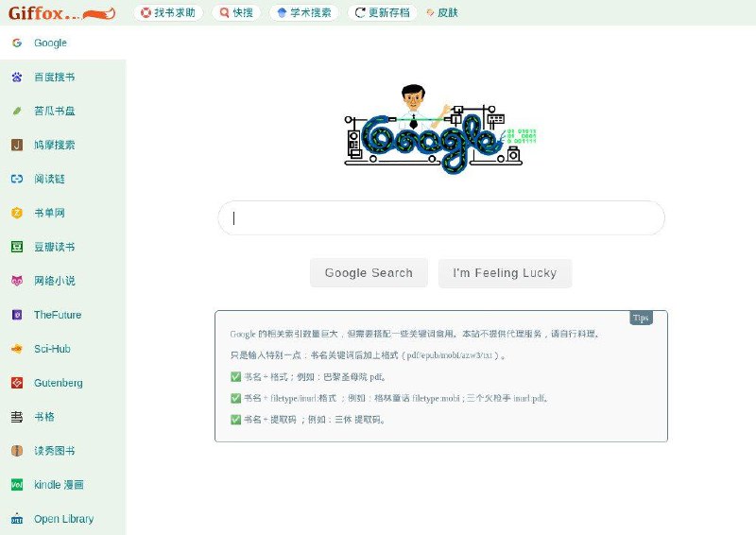The height and width of the screenshot is (535, 756).
Task: Select 苦瓜书盘 in the sidebar
Action: (63, 111)
